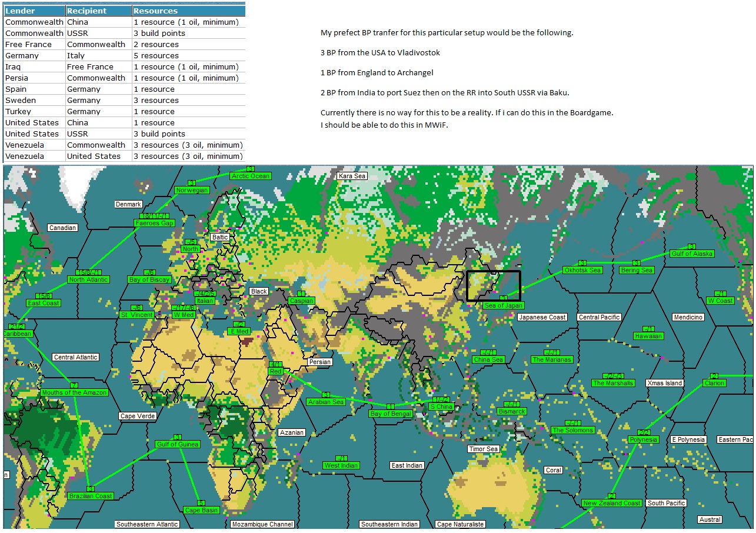Click the Brazilian Coast label
Viewport: 756px width, 533px height.
90,496
